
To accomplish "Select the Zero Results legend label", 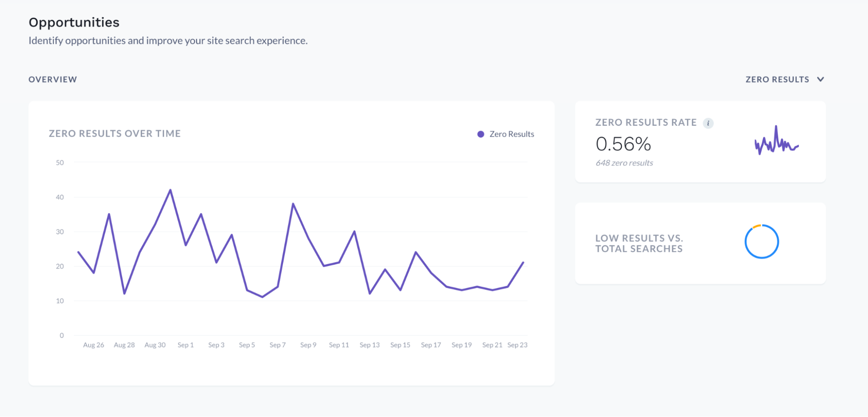I will pyautogui.click(x=512, y=134).
